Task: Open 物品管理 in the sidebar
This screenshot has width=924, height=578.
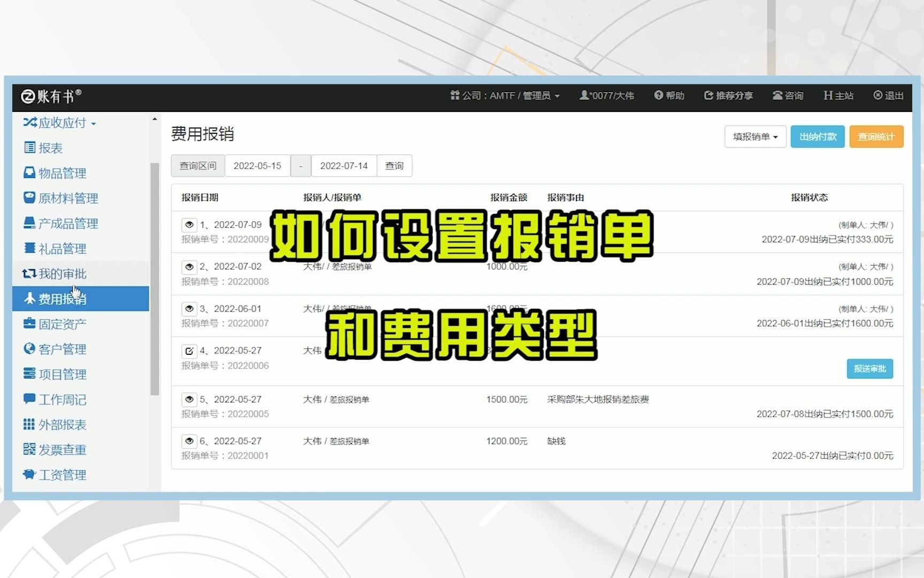Action: [55, 173]
